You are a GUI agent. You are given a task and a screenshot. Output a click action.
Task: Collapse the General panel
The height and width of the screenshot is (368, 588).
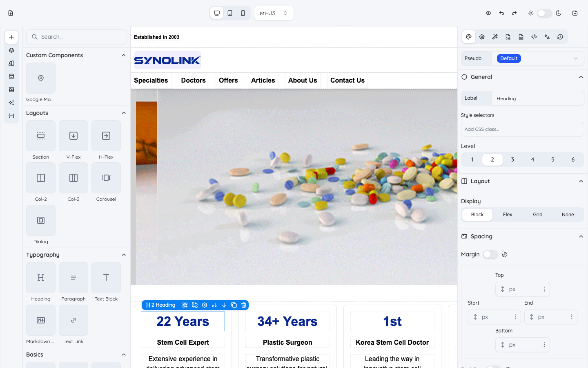tap(581, 77)
